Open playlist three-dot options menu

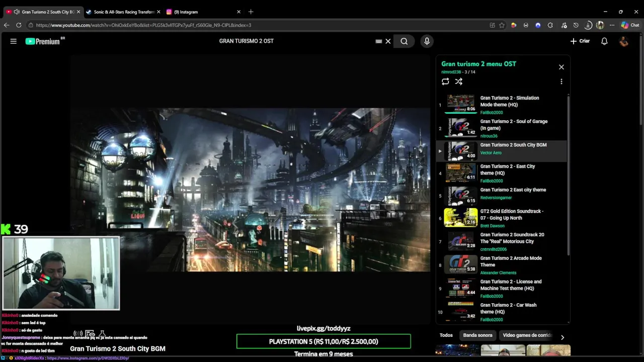(x=561, y=81)
